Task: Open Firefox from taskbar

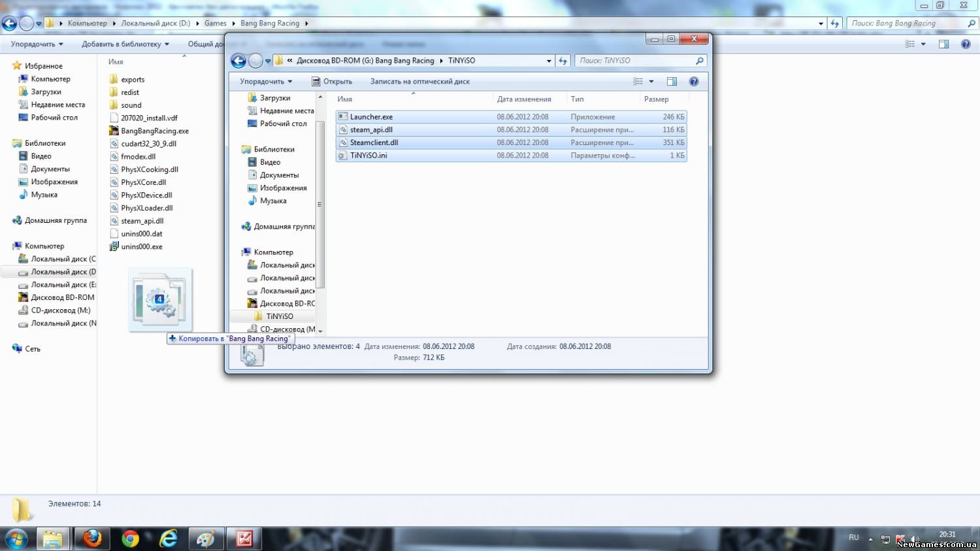Action: coord(92,539)
